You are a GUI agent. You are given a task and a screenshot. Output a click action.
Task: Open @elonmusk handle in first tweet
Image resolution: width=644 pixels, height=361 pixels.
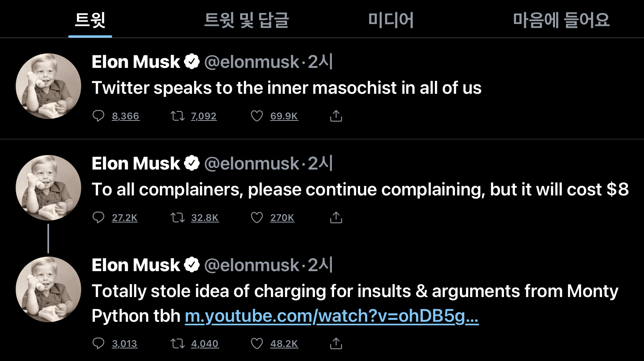pyautogui.click(x=251, y=62)
